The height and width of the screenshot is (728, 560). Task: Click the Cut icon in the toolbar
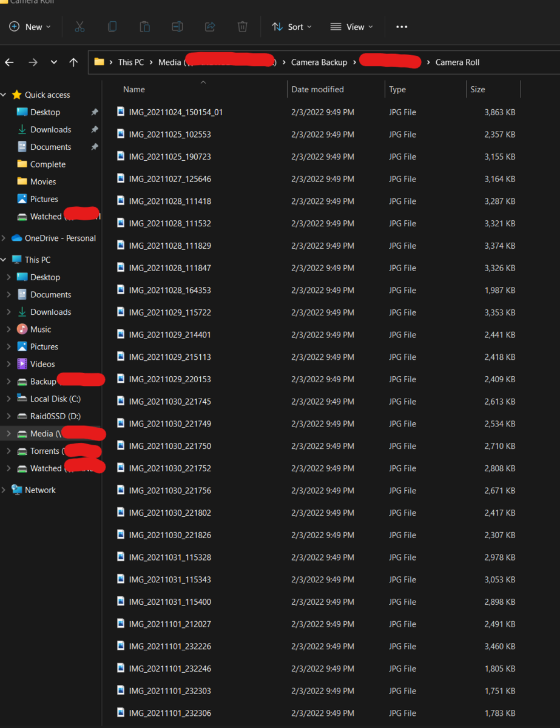click(x=79, y=27)
